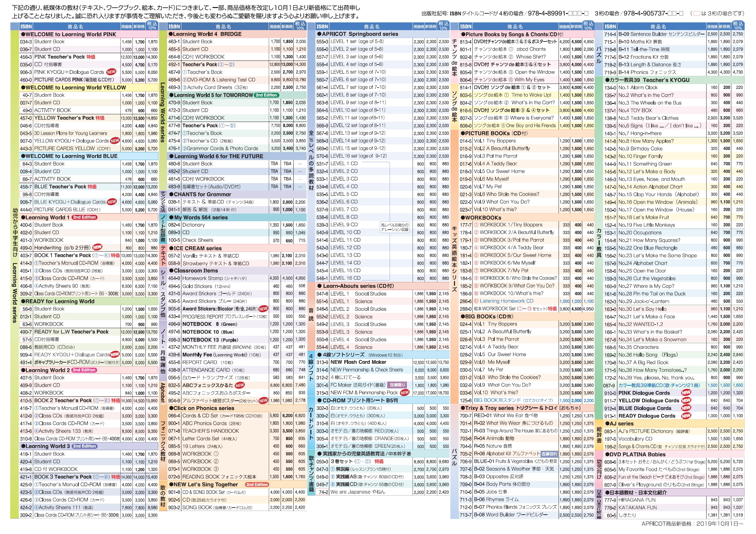This screenshot has width=756, height=534.
Task: Click 'カラー教具39準拠CD' product name
Action: point(659,385)
